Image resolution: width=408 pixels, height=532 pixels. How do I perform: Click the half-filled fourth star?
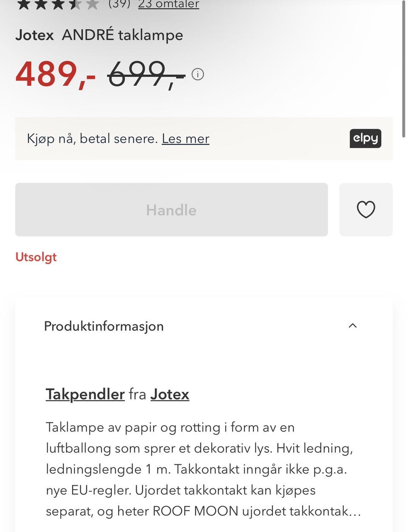point(74,4)
